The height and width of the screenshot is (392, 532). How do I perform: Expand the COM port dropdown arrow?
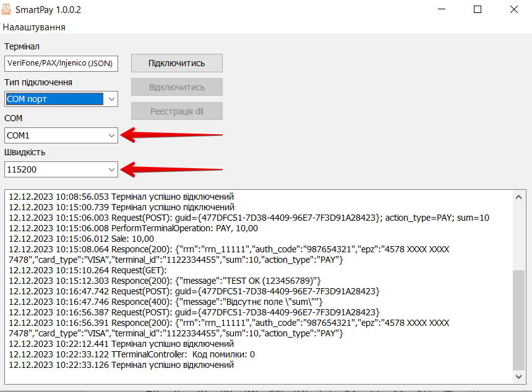(x=111, y=135)
